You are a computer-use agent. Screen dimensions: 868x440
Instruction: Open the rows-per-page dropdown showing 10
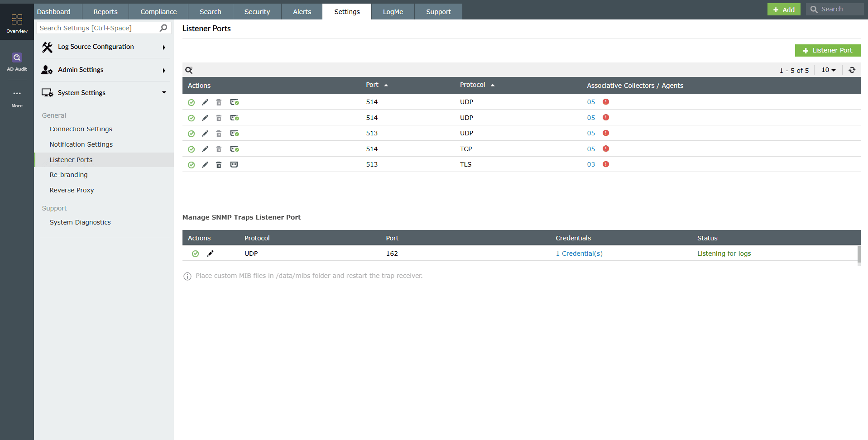(828, 70)
